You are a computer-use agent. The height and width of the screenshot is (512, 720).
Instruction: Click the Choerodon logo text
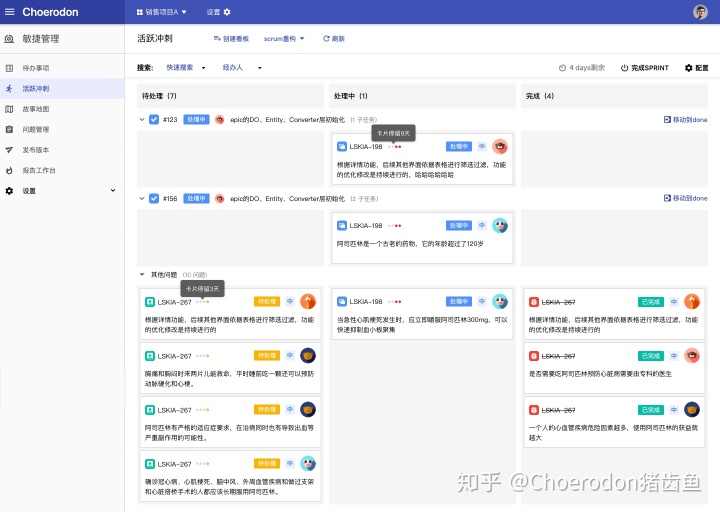coord(51,12)
